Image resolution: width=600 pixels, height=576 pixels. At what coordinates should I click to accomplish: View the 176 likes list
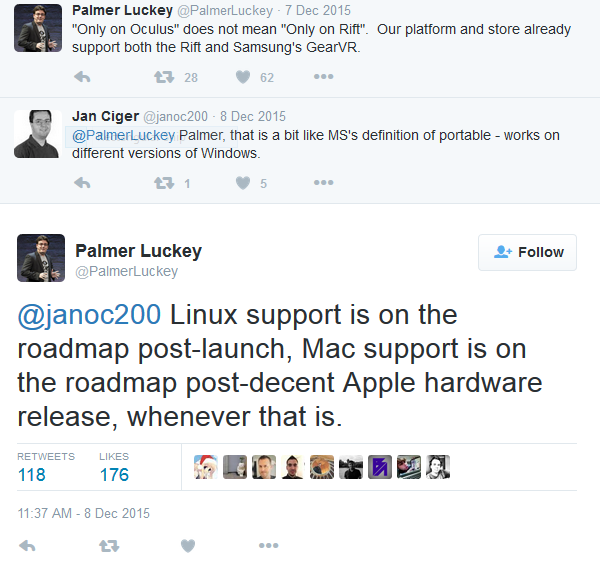pos(114,474)
